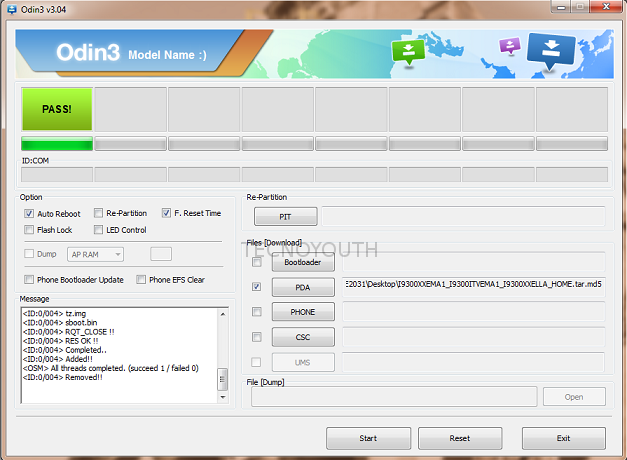
Task: Tick the checkbox beside PHONE button
Action: coord(257,312)
